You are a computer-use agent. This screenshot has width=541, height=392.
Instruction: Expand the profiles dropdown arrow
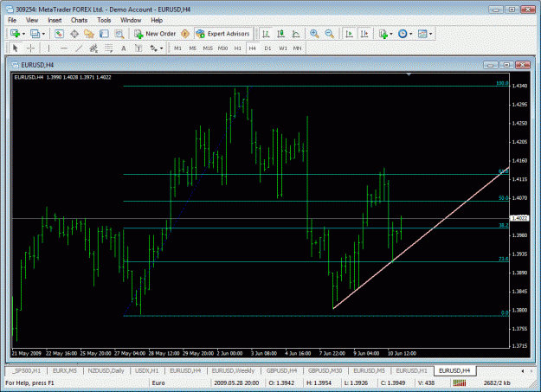pos(43,34)
